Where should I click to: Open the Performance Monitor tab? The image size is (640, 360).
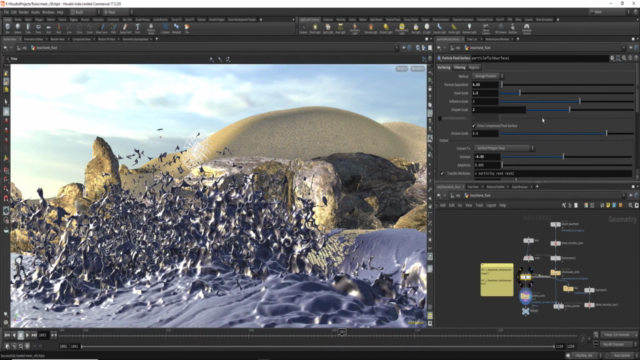click(x=497, y=39)
